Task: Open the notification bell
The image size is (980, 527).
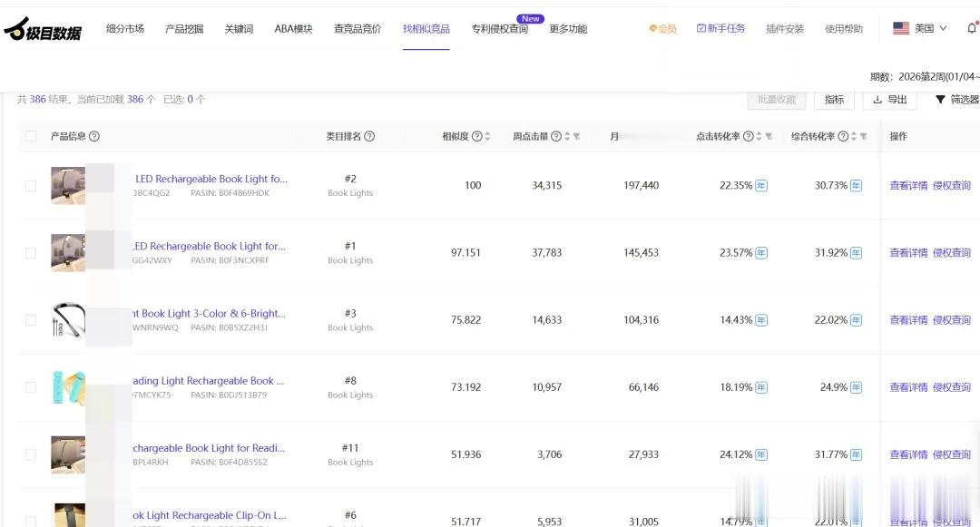Action: [x=972, y=28]
